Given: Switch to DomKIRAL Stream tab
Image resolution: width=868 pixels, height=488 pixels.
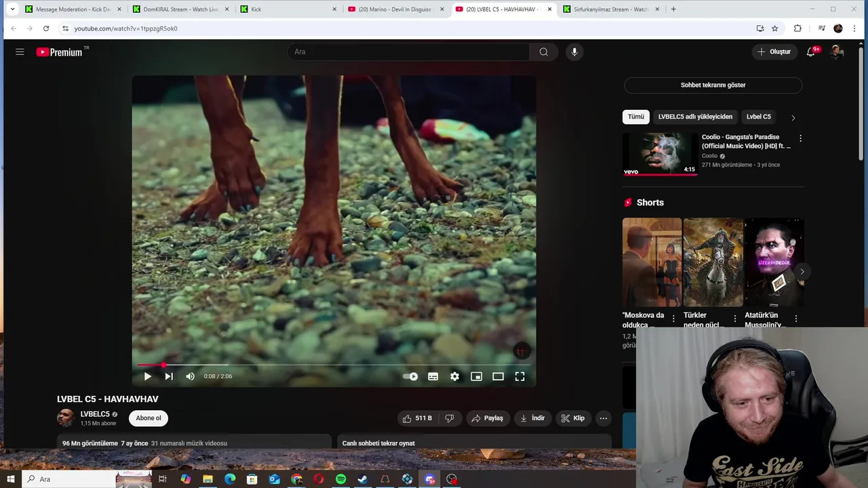Looking at the screenshot, I should pyautogui.click(x=180, y=9).
